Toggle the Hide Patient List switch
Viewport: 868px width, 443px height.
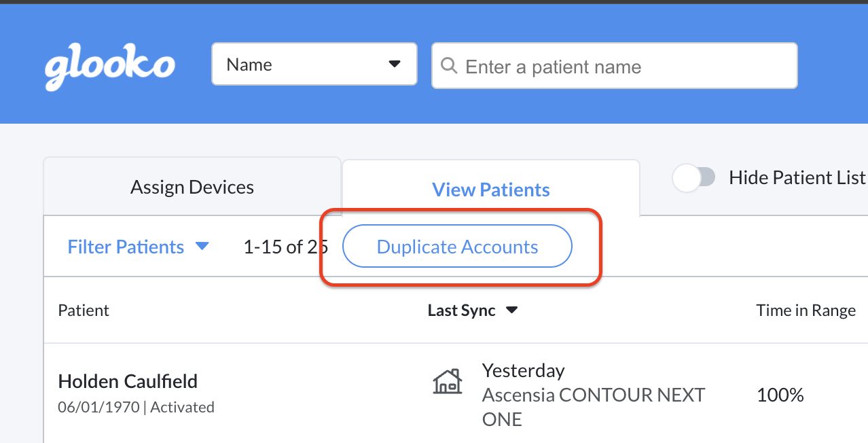click(693, 177)
